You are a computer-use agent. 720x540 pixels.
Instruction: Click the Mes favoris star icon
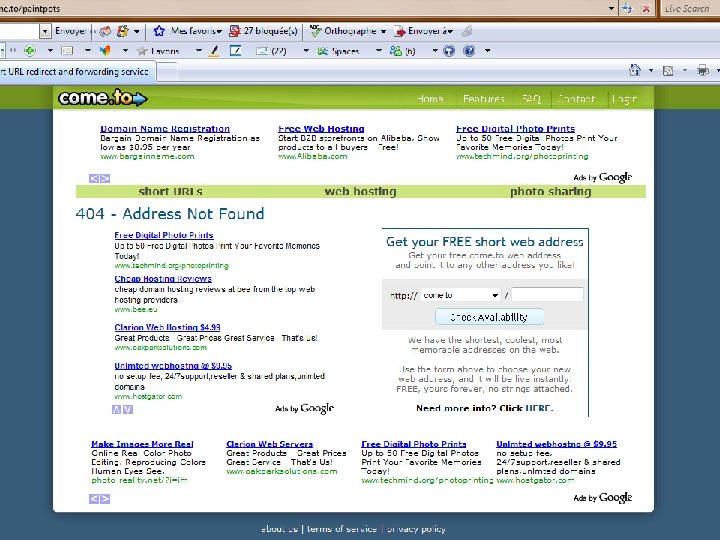[159, 31]
